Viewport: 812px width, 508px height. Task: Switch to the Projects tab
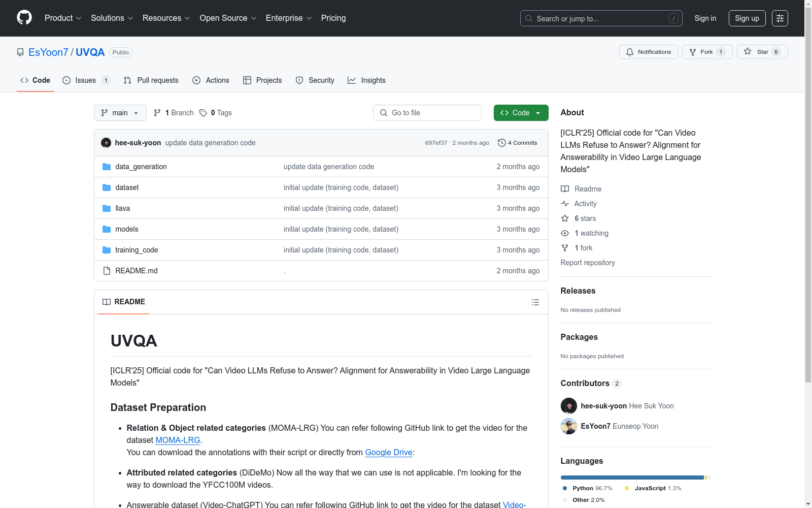click(x=262, y=80)
